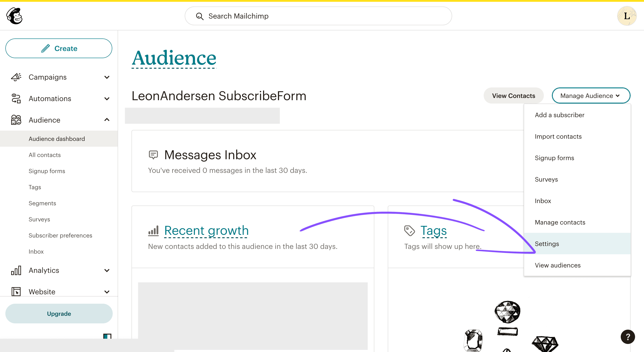This screenshot has height=352, width=644.
Task: Open the All contacts page
Action: [45, 155]
